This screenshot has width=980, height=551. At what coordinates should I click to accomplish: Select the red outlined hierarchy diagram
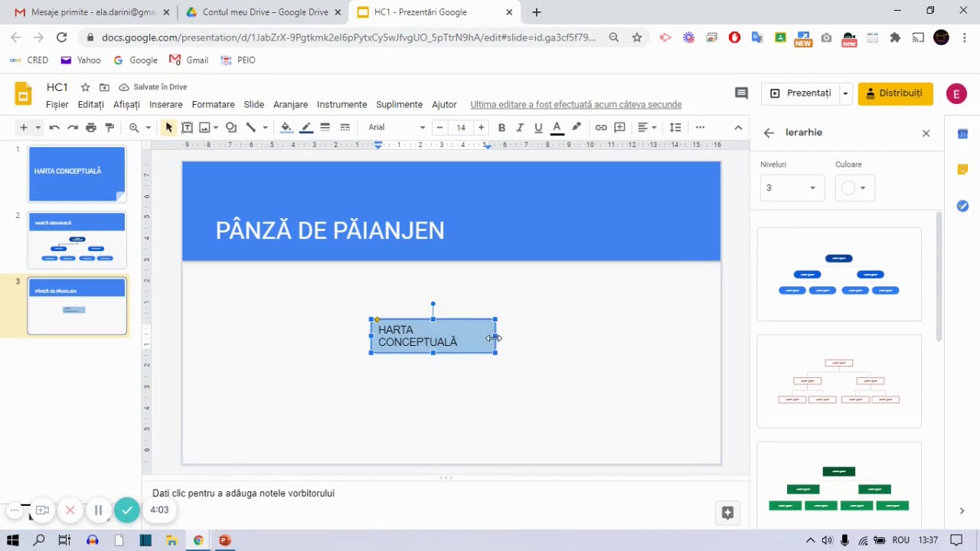(839, 381)
